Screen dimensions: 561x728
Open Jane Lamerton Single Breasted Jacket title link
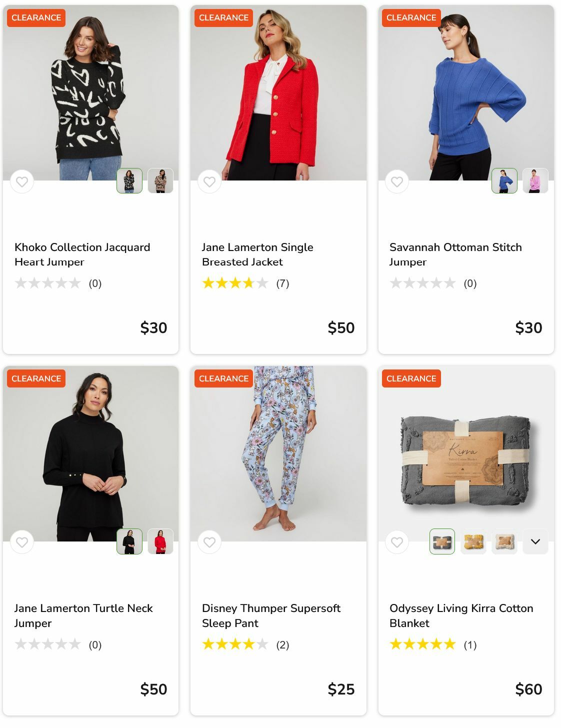tap(257, 254)
